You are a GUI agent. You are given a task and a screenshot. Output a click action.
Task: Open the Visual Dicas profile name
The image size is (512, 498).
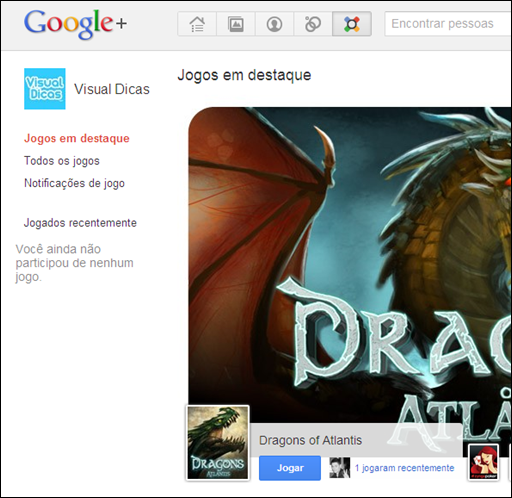pos(112,89)
